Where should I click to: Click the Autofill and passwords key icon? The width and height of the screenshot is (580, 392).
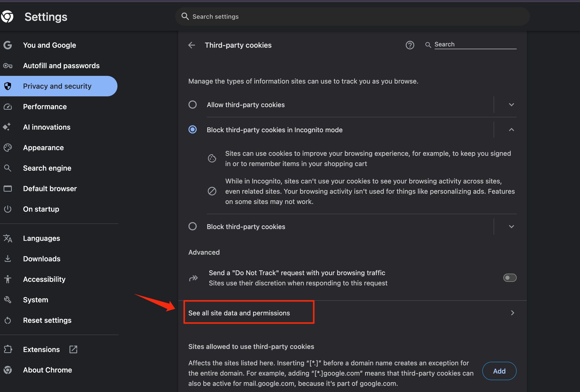pyautogui.click(x=8, y=66)
